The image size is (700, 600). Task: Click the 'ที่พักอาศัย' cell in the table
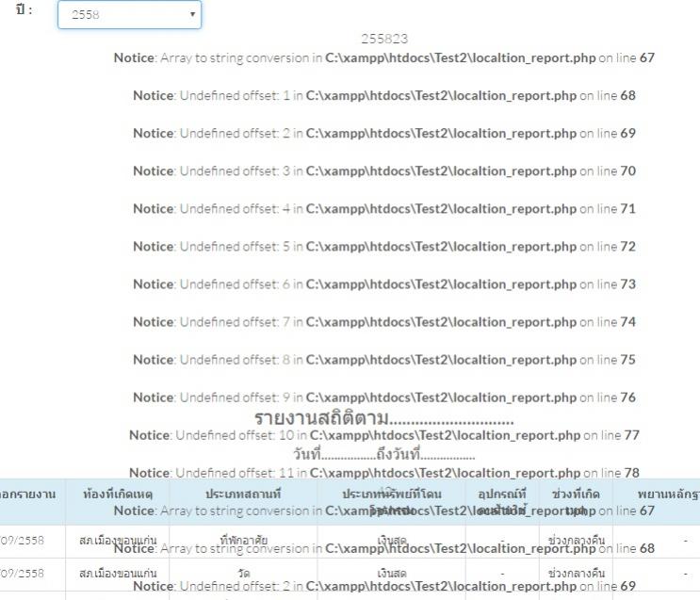click(x=243, y=540)
